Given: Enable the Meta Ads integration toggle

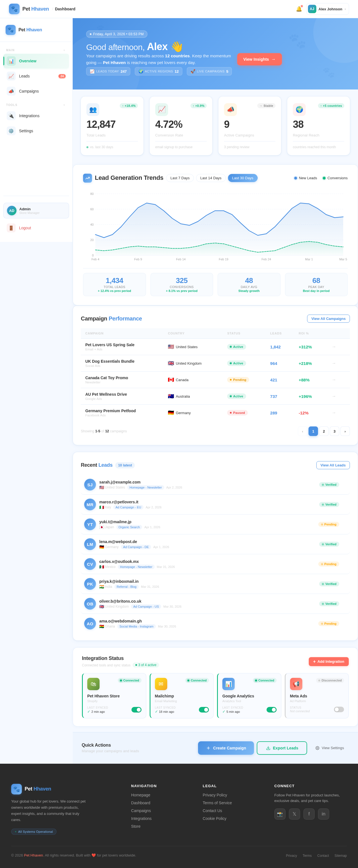Looking at the screenshot, I should coord(339,709).
